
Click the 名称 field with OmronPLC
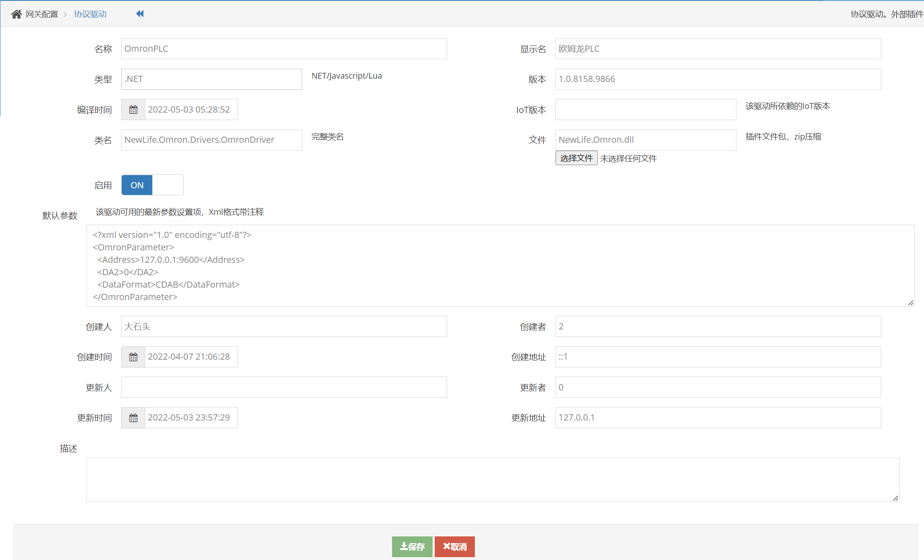coord(284,49)
